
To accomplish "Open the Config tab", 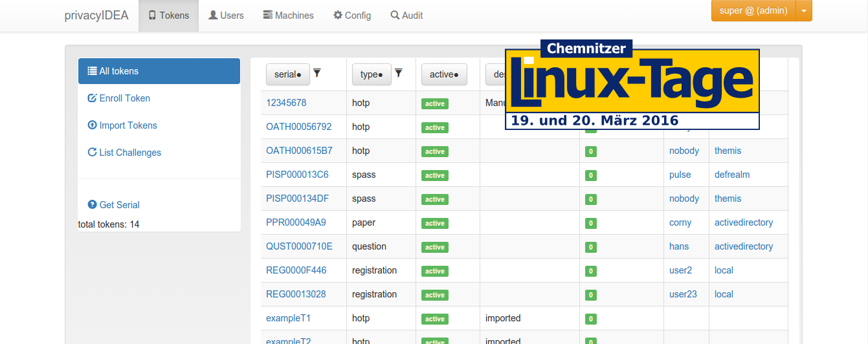I will click(352, 16).
